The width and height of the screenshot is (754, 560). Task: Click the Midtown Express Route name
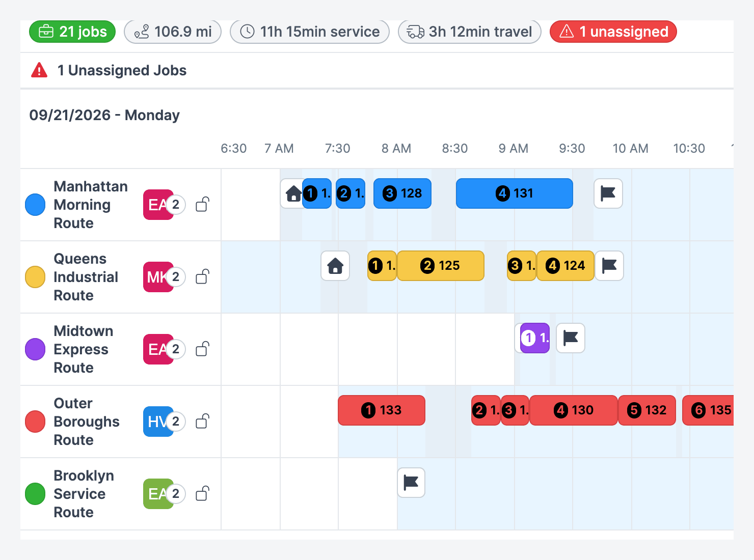pyautogui.click(x=84, y=349)
